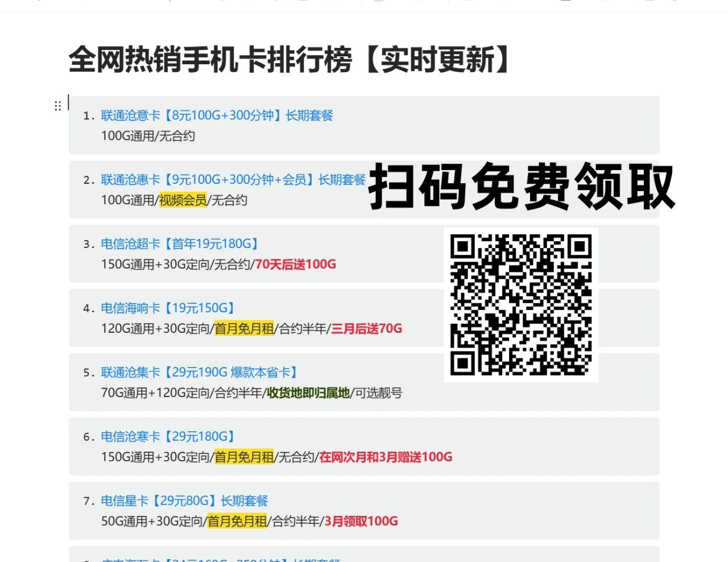Click the six-dot drag handle beside item 1
The image size is (728, 562).
(57, 106)
